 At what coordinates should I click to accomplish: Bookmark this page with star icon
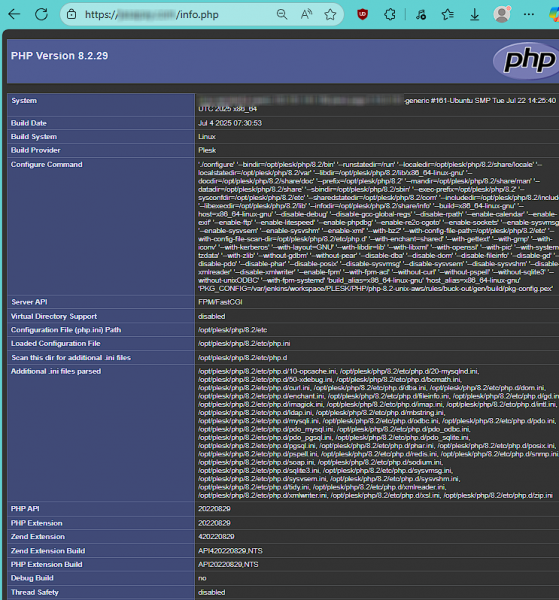pos(330,15)
